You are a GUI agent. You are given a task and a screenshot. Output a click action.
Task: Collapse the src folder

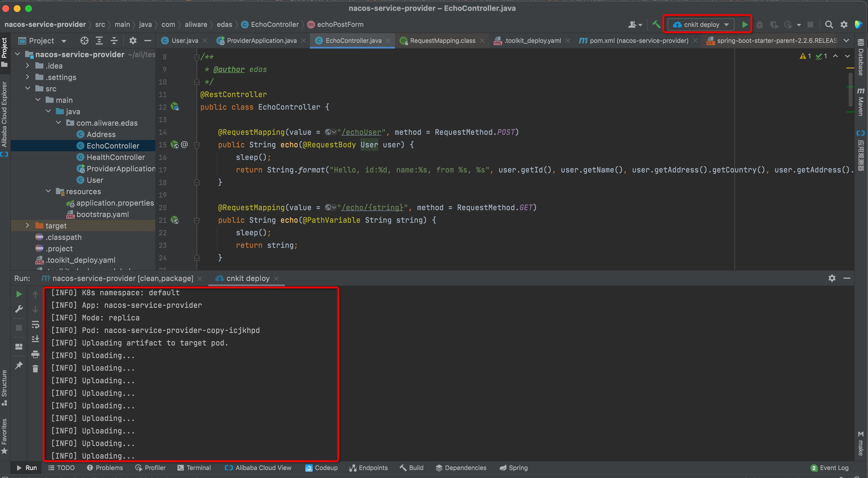pyautogui.click(x=28, y=88)
